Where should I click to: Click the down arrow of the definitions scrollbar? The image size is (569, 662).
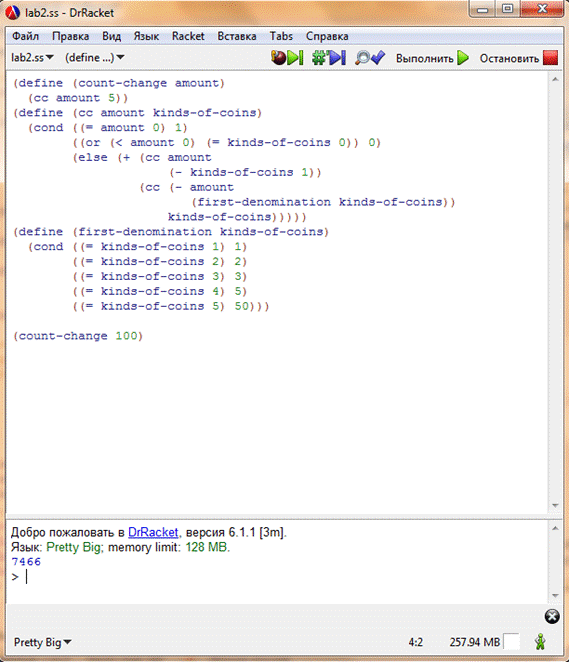point(555,505)
